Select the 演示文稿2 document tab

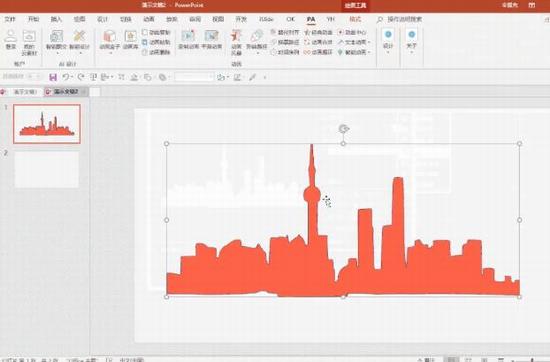click(x=66, y=92)
